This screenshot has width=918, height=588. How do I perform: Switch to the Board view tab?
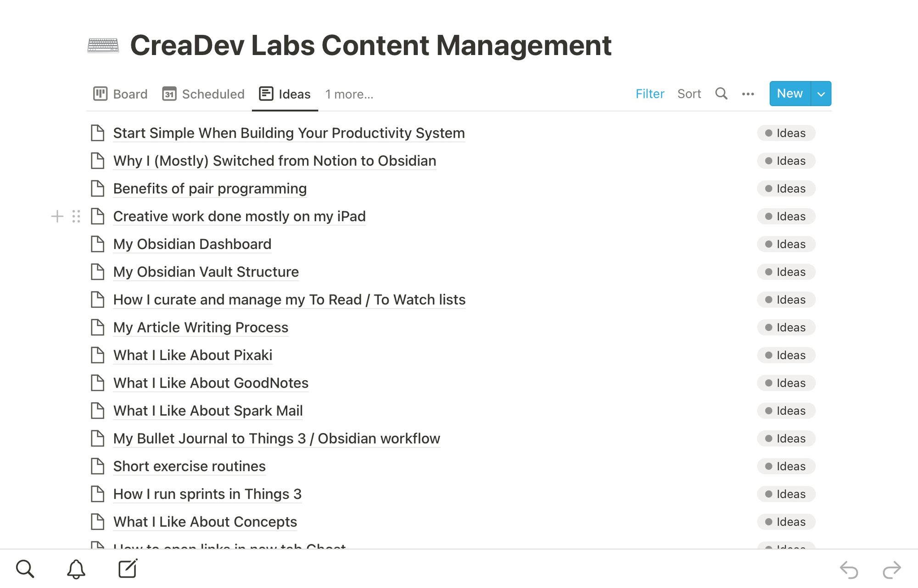tap(120, 94)
